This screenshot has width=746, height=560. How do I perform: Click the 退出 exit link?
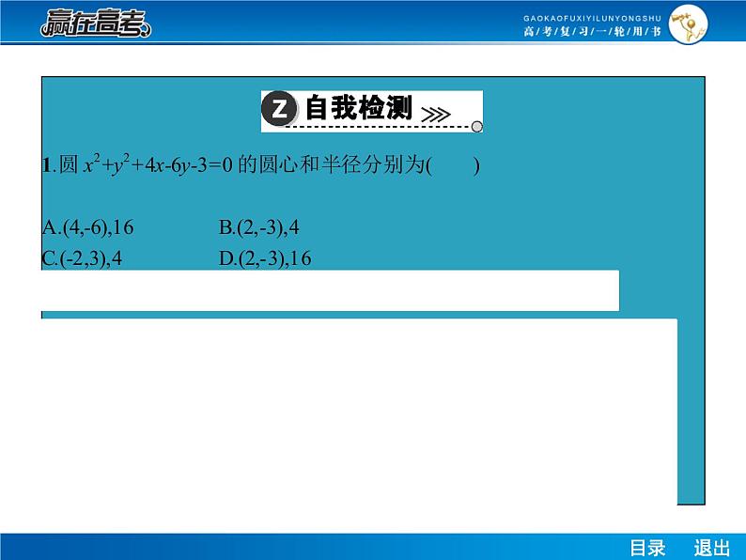point(712,548)
